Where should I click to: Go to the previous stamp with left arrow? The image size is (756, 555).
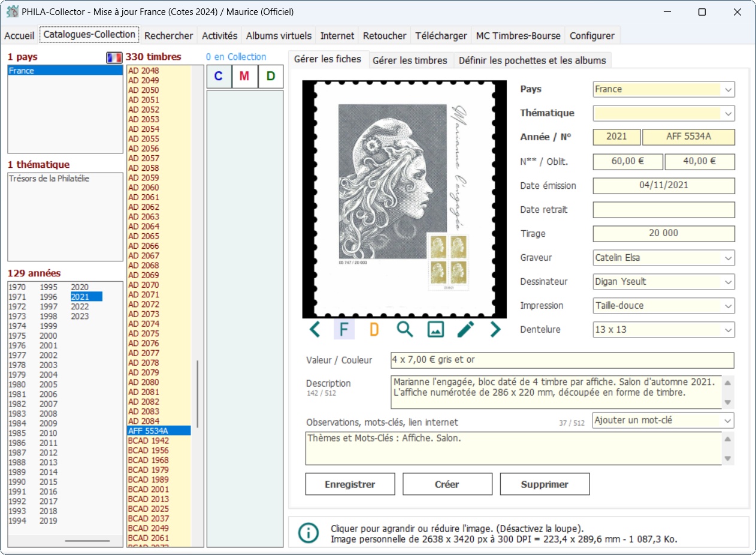point(315,329)
